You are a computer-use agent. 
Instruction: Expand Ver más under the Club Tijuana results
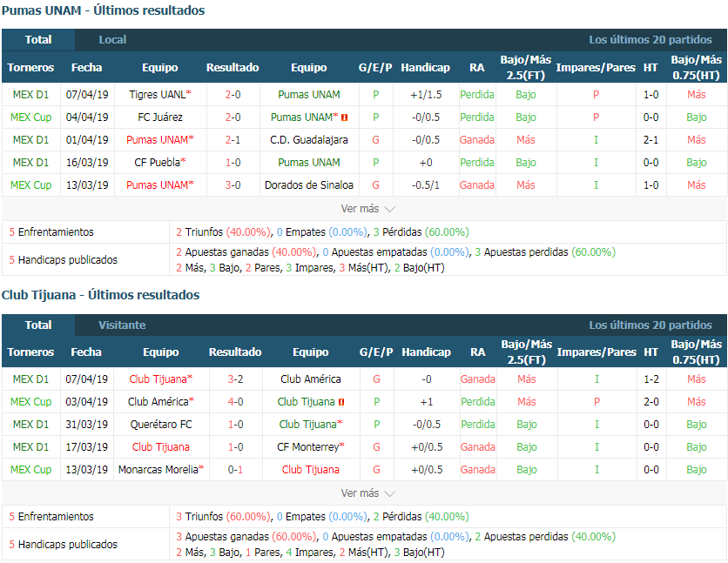(x=367, y=493)
